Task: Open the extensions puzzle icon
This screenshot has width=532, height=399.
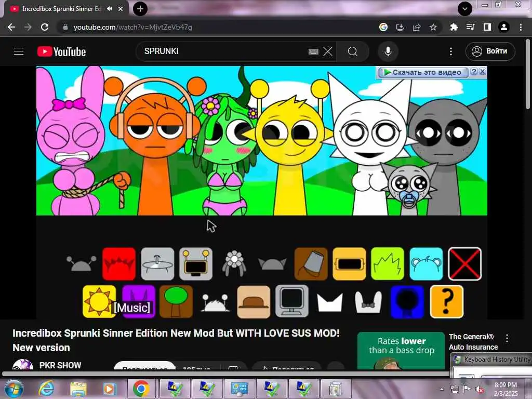Action: click(454, 27)
